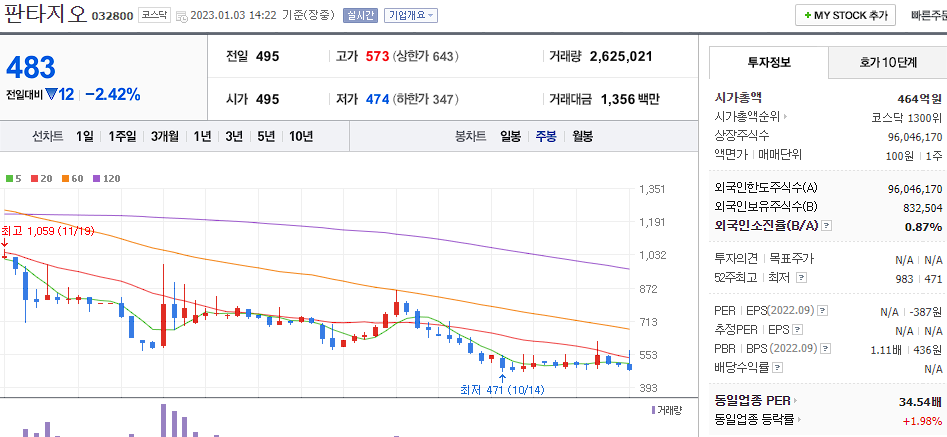Click help icon next to 52주최고 최저
Screen dimensions: 947x437
tap(801, 278)
